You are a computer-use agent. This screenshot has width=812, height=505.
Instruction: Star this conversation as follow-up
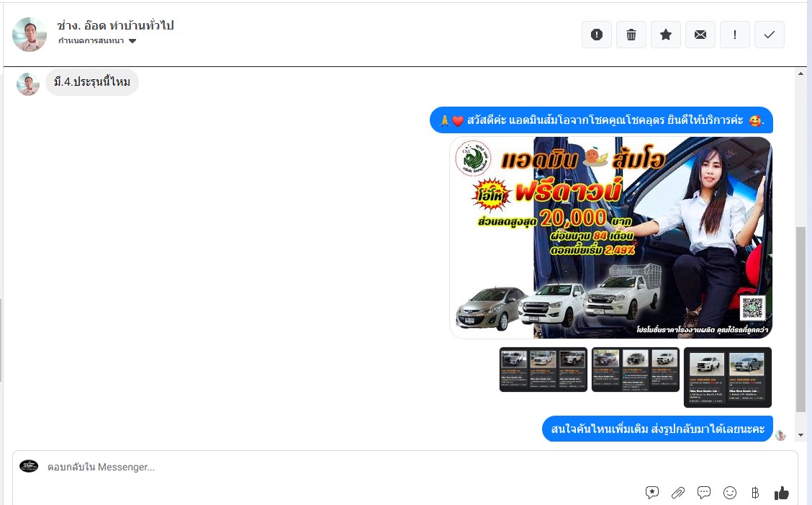pyautogui.click(x=666, y=35)
